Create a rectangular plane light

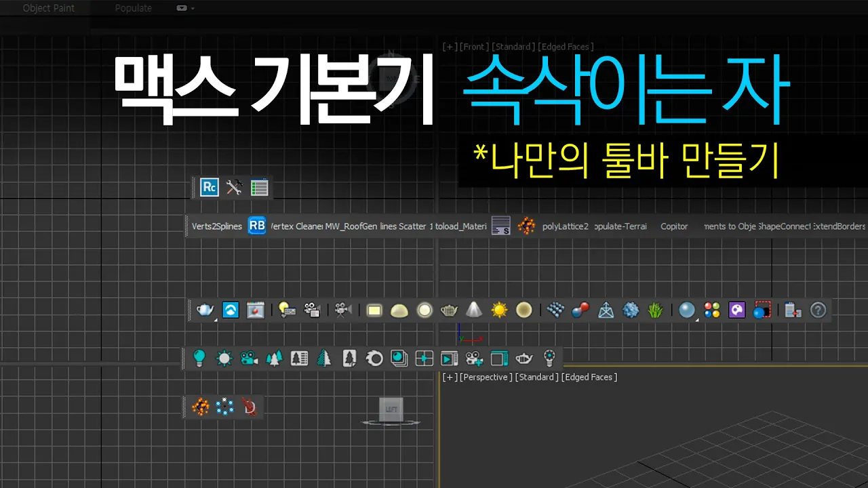point(374,310)
